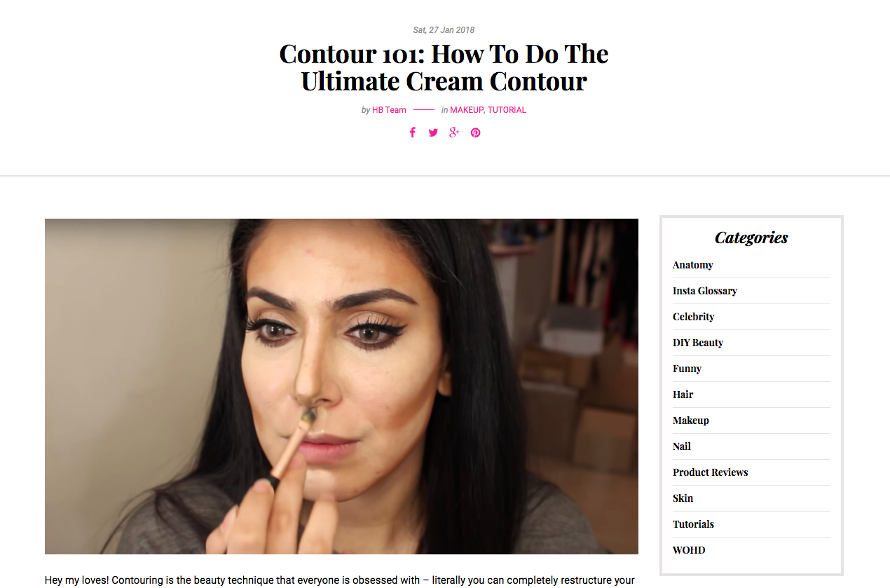Open the Hair category
This screenshot has height=588, width=890.
(683, 395)
